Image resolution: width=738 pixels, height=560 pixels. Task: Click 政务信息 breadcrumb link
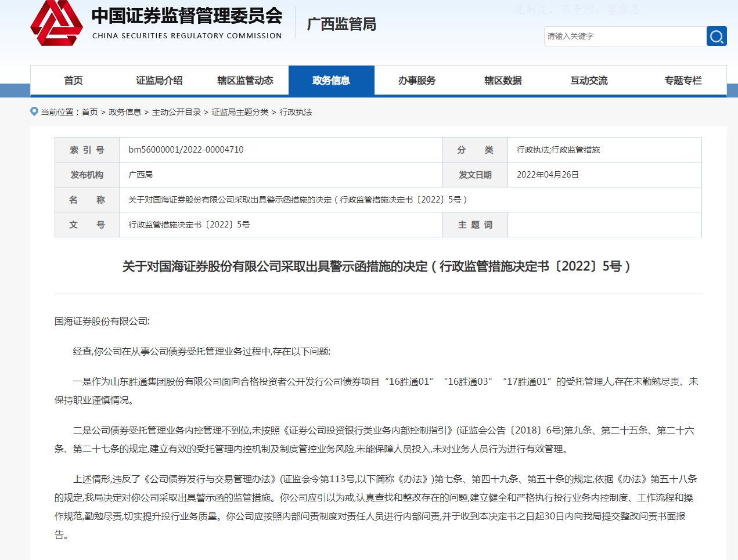125,112
